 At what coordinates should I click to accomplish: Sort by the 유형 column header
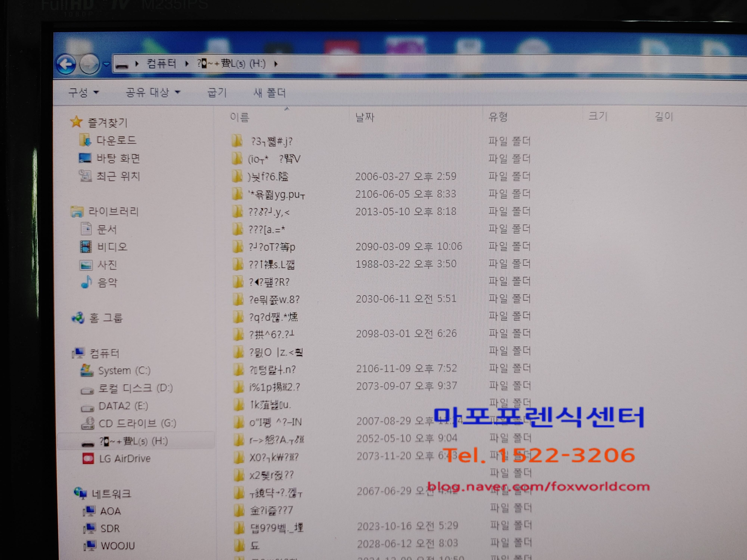pos(498,117)
